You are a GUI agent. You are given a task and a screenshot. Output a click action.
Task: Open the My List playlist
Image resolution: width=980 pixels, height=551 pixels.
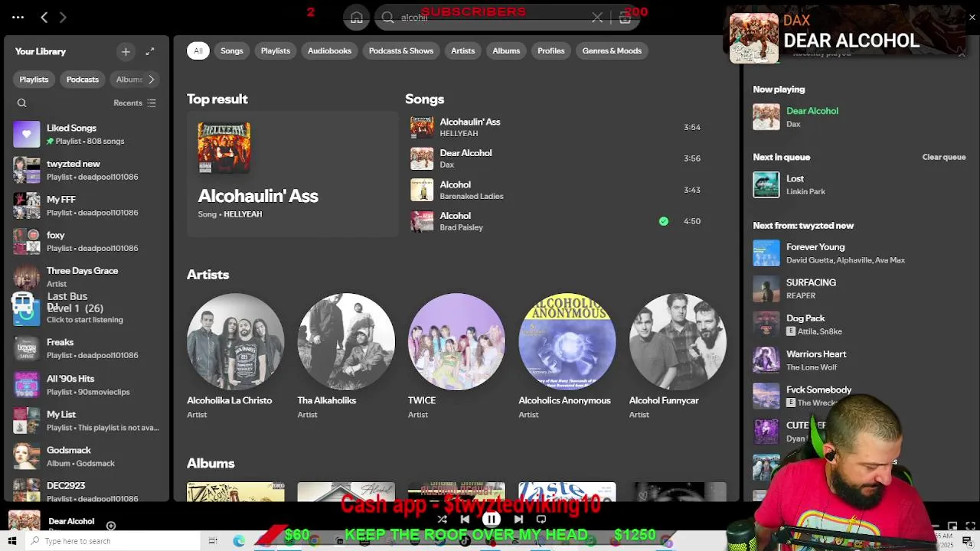[x=86, y=420]
